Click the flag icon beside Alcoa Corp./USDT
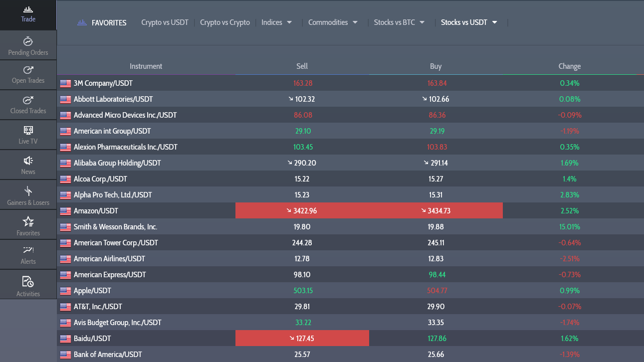 (65, 179)
